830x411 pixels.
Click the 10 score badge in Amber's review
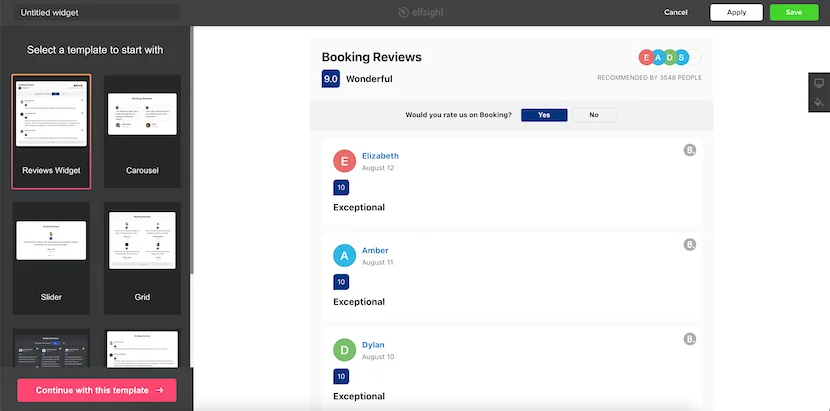[x=341, y=282]
